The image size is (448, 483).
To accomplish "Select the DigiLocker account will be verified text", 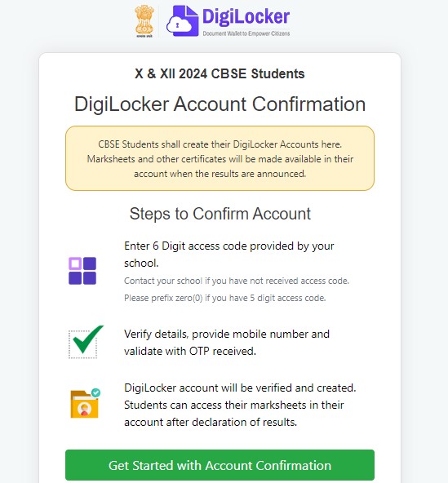I will [240, 405].
